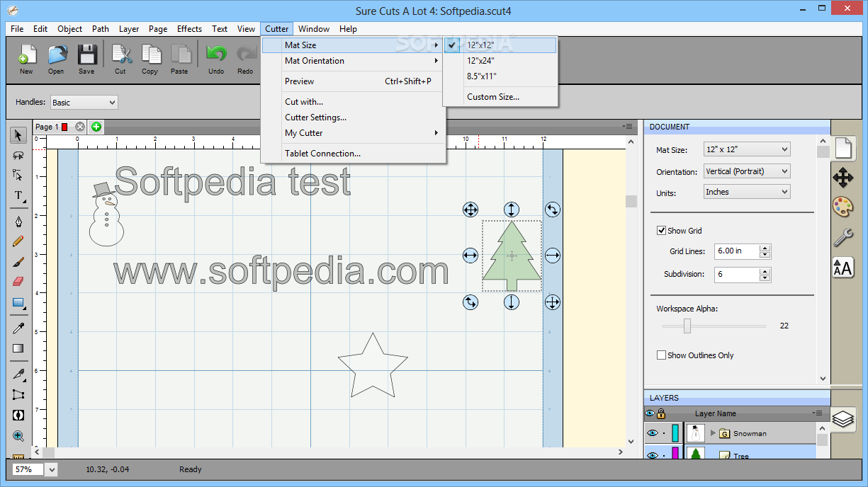The width and height of the screenshot is (868, 487).
Task: Choose Custom Size... in Mat Size submenu
Action: tap(500, 97)
